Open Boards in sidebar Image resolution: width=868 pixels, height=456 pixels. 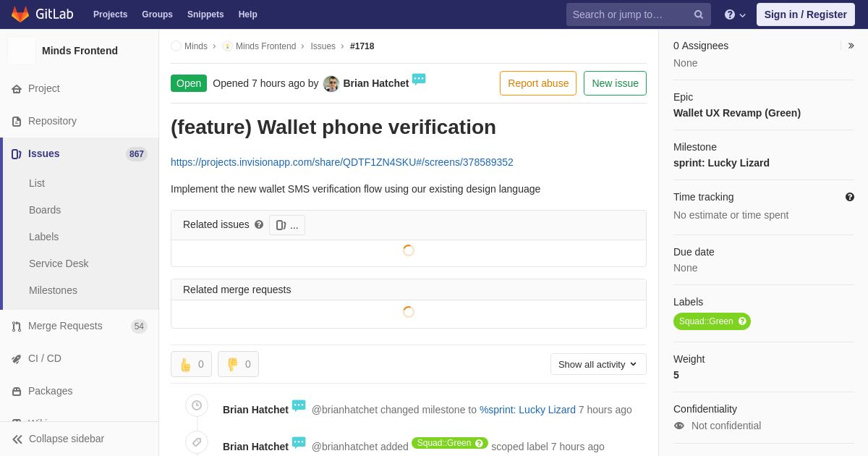(45, 210)
